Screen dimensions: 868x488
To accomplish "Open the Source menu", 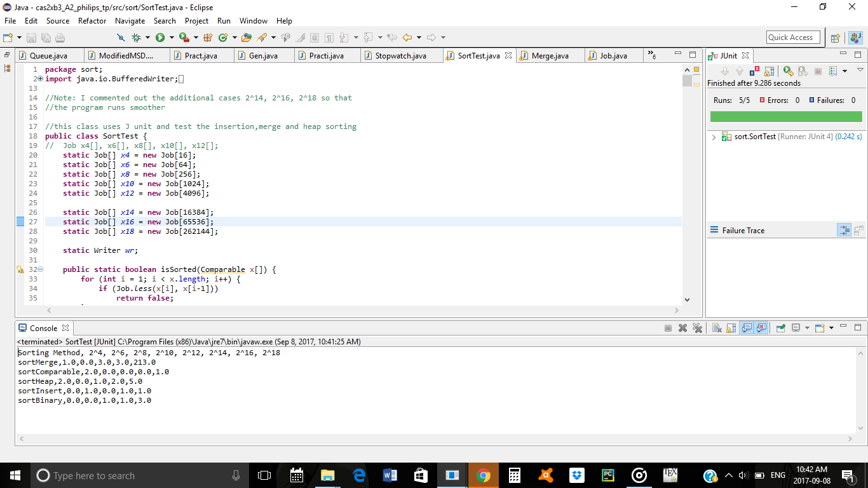I will (x=58, y=21).
